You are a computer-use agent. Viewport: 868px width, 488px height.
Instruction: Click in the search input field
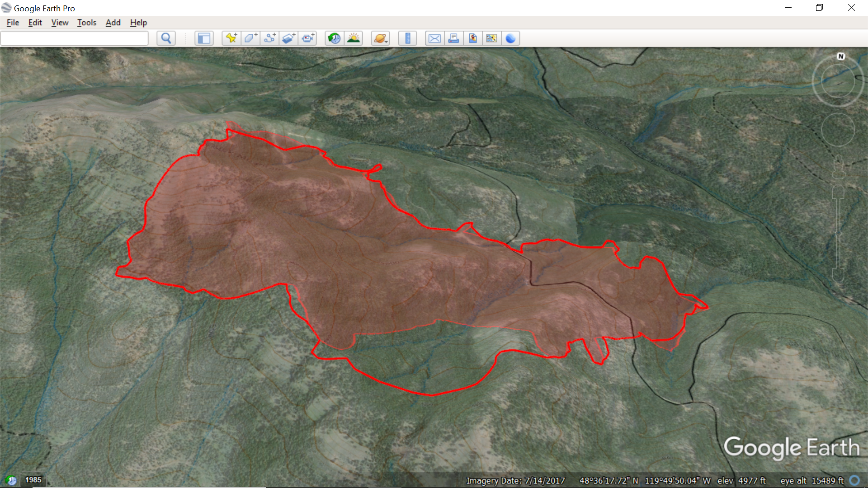[75, 38]
